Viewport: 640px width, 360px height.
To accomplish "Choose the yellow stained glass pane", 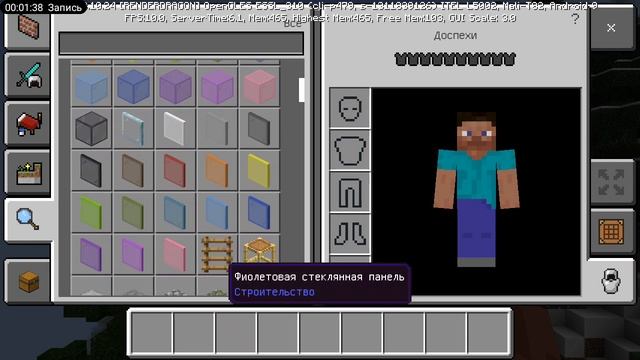I will coord(260,170).
